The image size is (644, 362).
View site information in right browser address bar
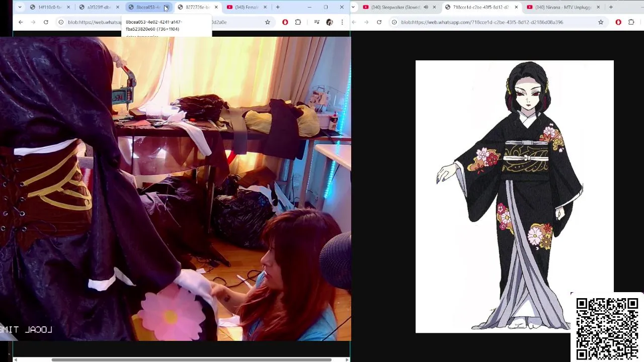394,22
